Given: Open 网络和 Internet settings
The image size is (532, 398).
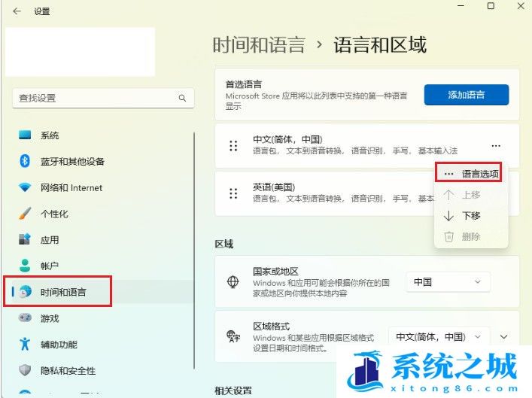Looking at the screenshot, I should click(71, 188).
